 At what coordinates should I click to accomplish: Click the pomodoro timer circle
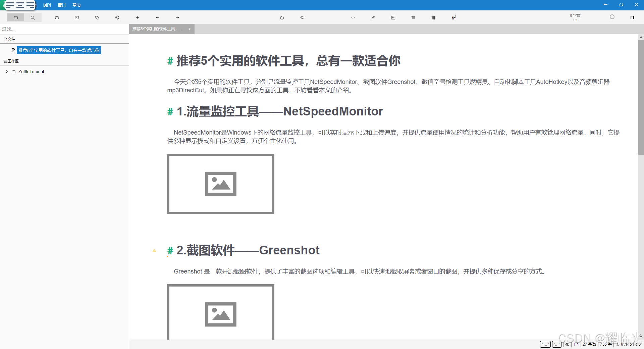click(x=612, y=17)
